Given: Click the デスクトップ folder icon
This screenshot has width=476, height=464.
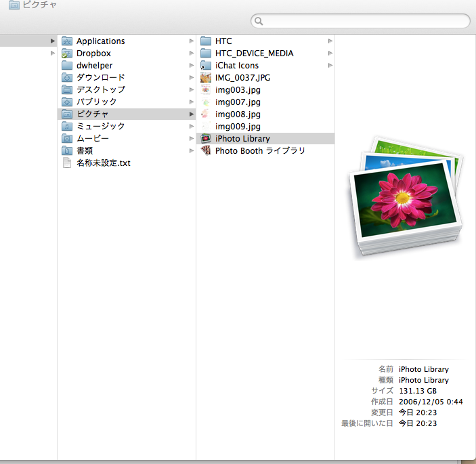Looking at the screenshot, I should 67,89.
